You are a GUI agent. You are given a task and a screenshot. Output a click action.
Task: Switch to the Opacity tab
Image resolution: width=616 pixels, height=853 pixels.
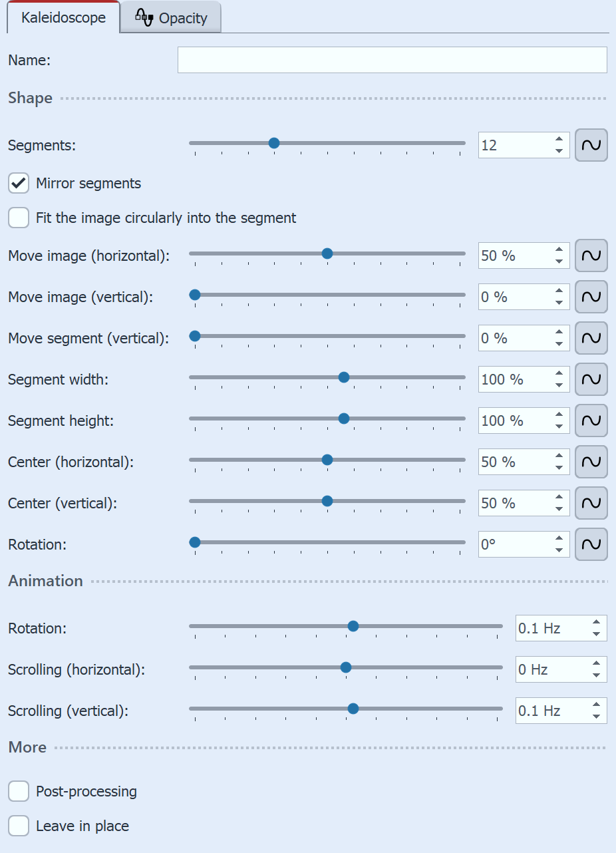tap(170, 17)
